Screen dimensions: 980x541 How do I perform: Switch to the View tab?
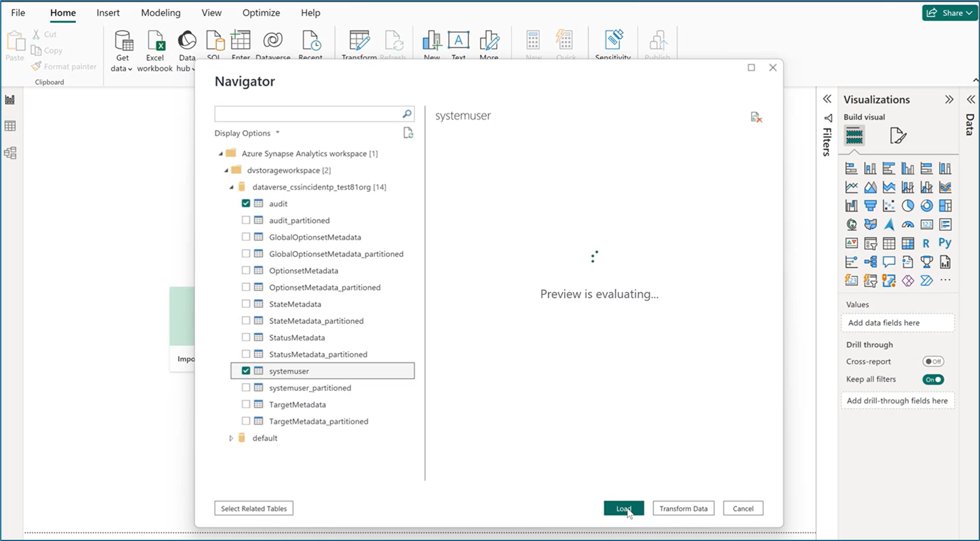(212, 13)
